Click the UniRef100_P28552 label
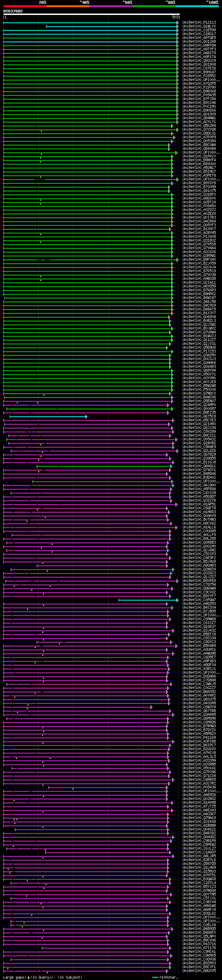Viewport: 222px width, 980px height. [199, 76]
